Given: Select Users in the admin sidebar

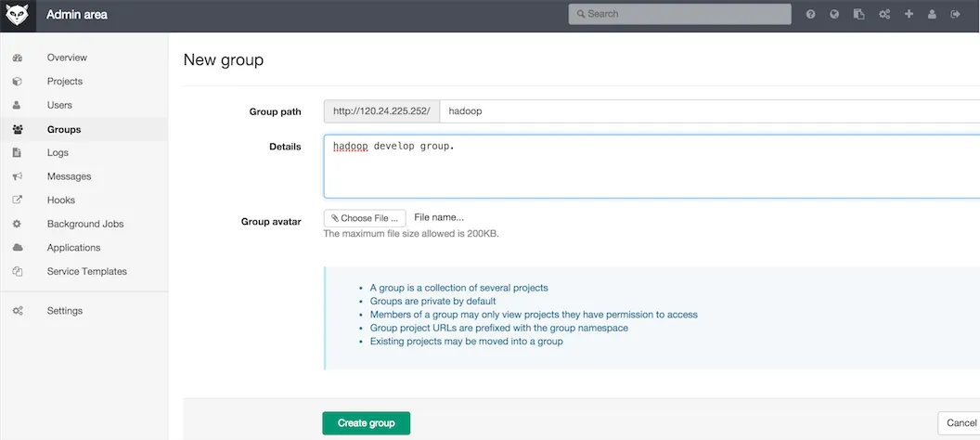Looking at the screenshot, I should (59, 105).
